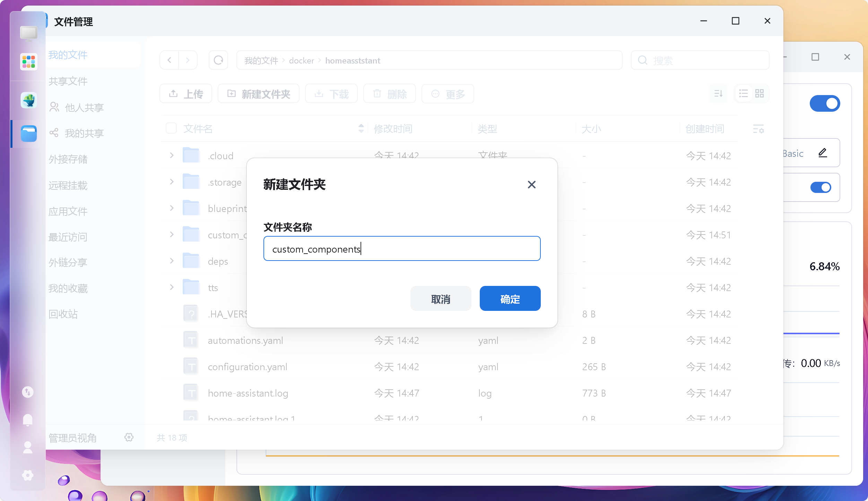Expand the custom_components folder row
Viewport: 868px width, 501px height.
(x=172, y=235)
